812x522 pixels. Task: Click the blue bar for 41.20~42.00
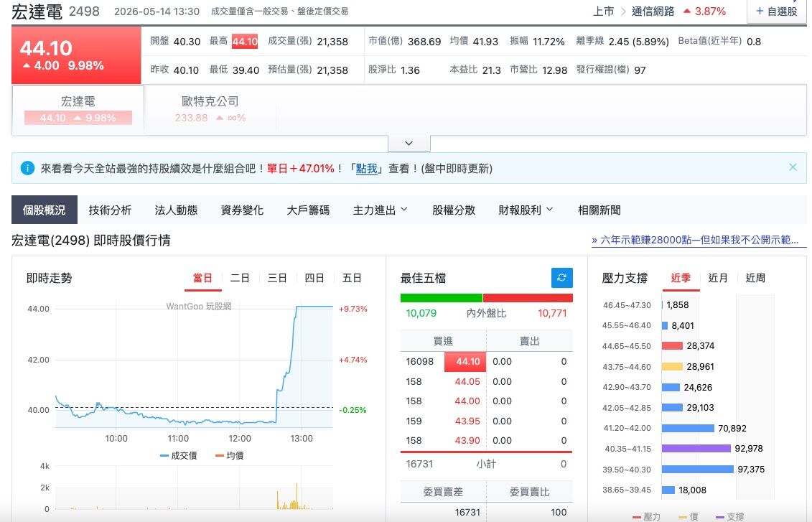coord(689,428)
